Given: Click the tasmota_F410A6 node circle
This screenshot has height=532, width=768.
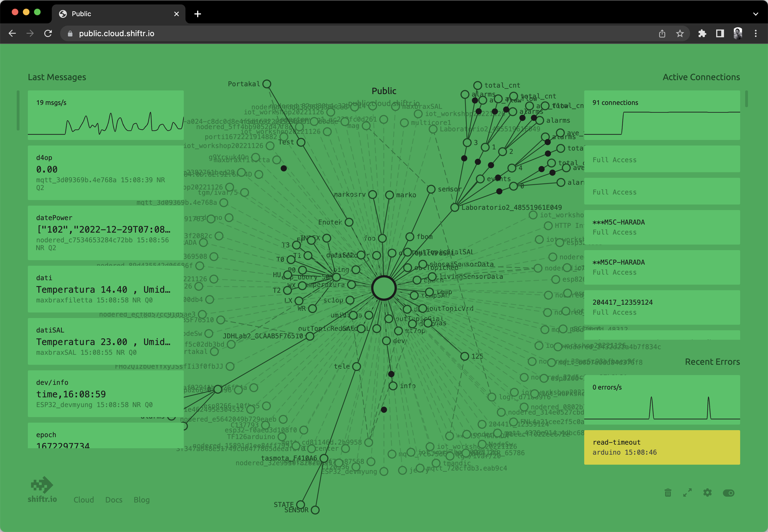Looking at the screenshot, I should [324, 458].
